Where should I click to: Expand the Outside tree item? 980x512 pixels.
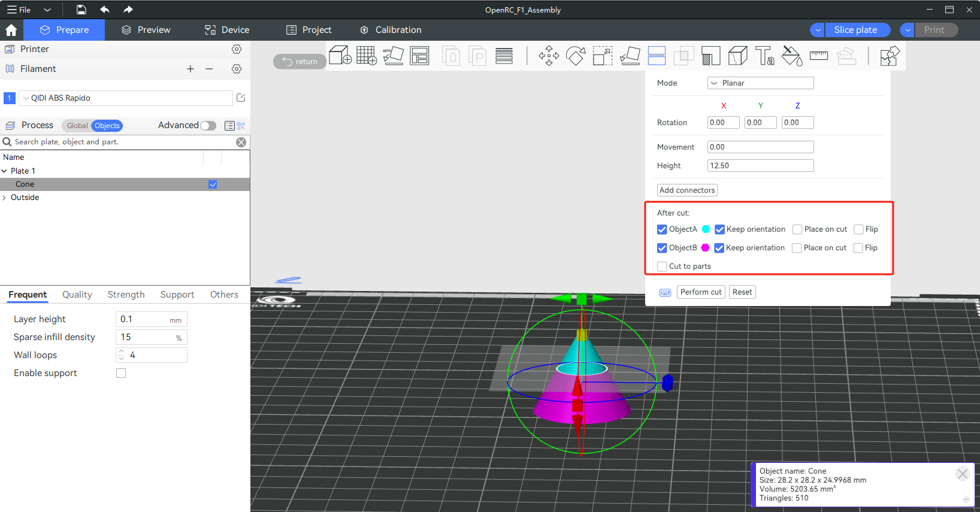point(5,198)
